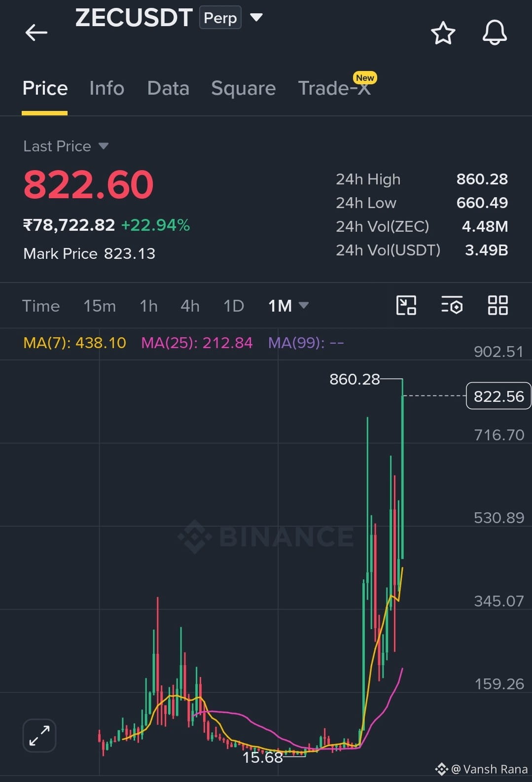Tap the Mark Price 823.13 text
The image size is (532, 782).
pyautogui.click(x=89, y=253)
